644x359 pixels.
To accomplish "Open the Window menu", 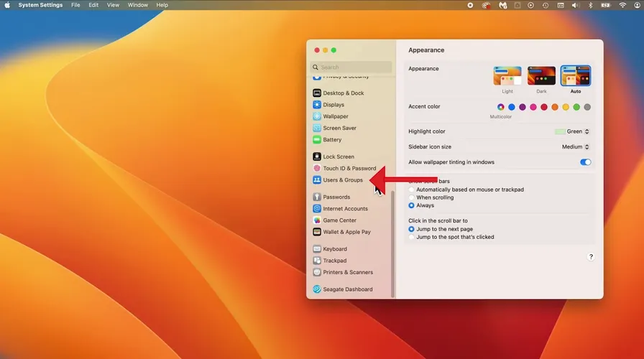I will coord(138,5).
